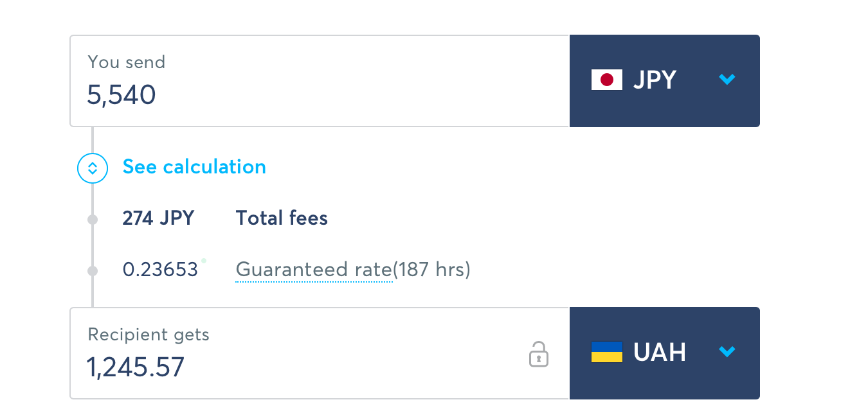Select the JPY currency label
The image size is (868, 420).
[x=655, y=80]
